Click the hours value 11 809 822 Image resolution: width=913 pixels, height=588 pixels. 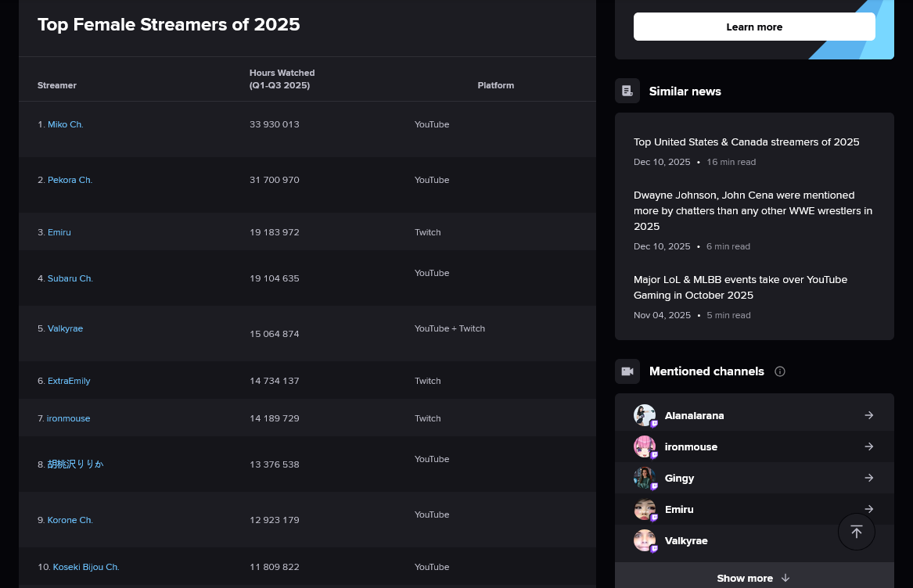point(275,567)
